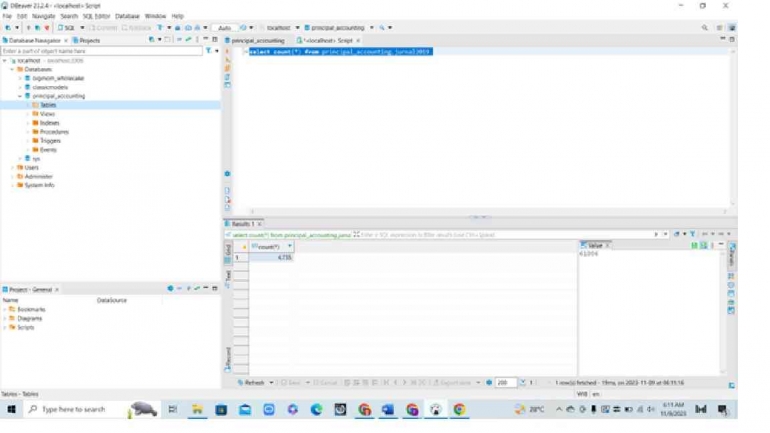This screenshot has height=433, width=770.
Task: Click the Project General settings gear icon
Action: pos(170,289)
